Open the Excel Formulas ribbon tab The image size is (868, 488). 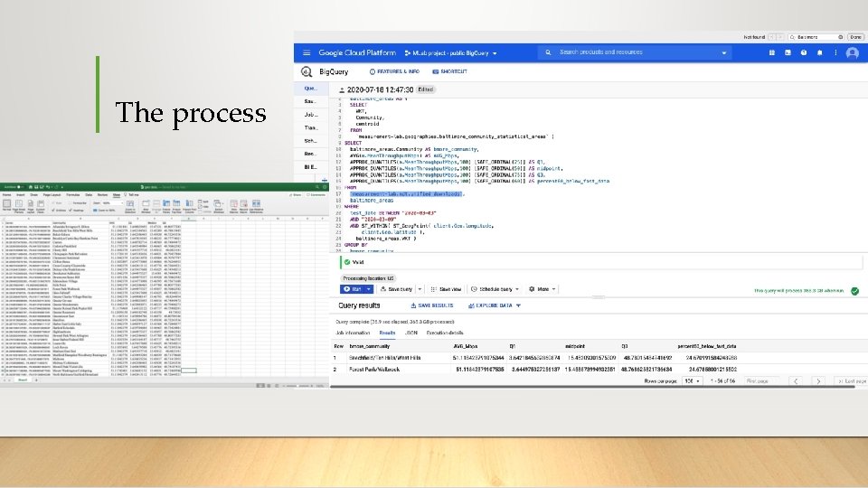coord(73,195)
